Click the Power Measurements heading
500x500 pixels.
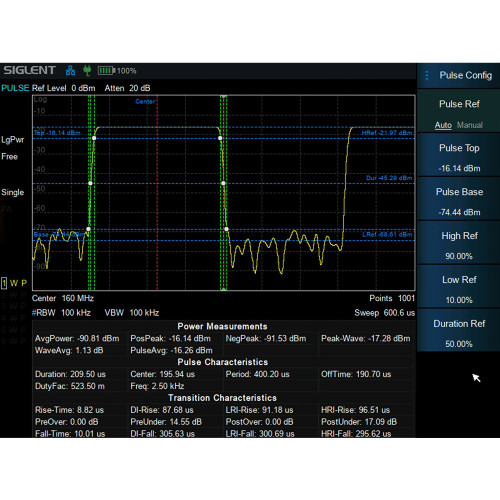point(222,326)
